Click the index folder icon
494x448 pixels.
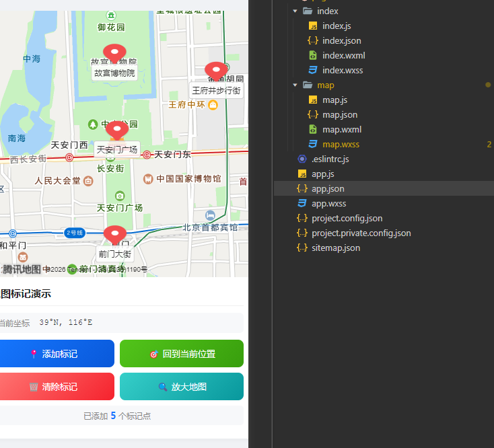pos(308,11)
